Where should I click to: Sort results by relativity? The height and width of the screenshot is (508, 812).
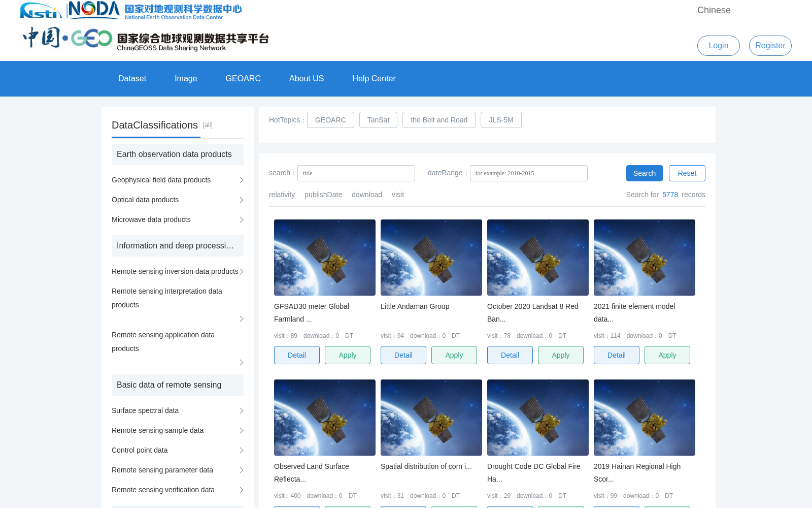[x=282, y=195]
